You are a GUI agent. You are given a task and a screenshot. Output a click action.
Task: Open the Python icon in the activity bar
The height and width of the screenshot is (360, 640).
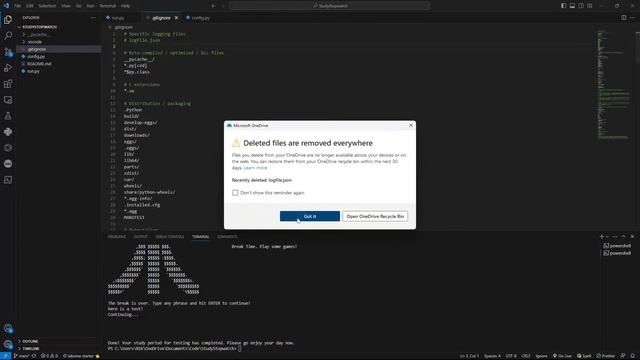tap(8, 132)
